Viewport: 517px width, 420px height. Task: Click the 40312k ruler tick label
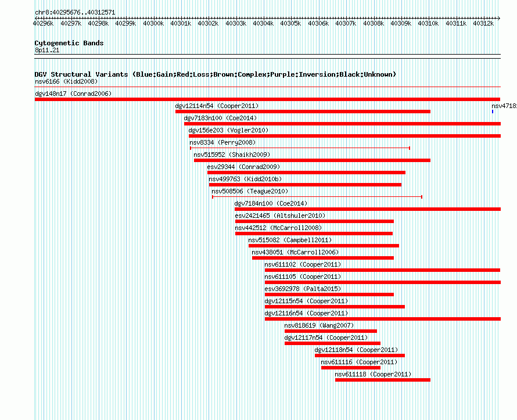point(483,23)
